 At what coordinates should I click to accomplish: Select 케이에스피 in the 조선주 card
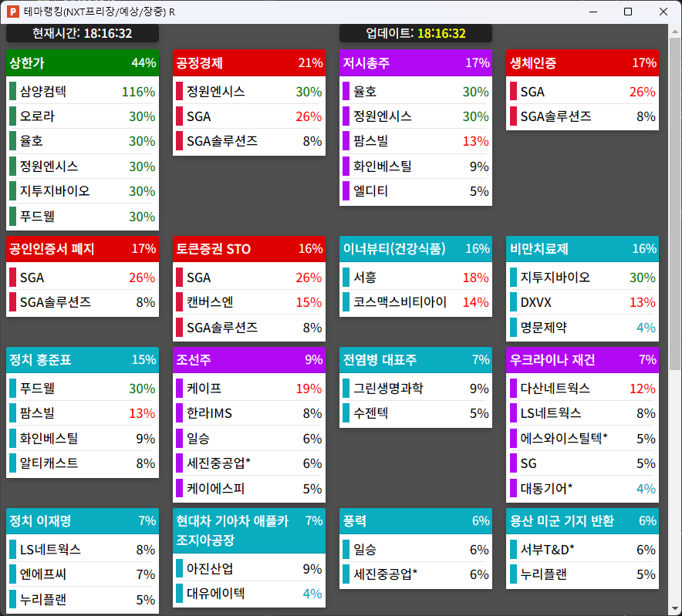tap(249, 489)
